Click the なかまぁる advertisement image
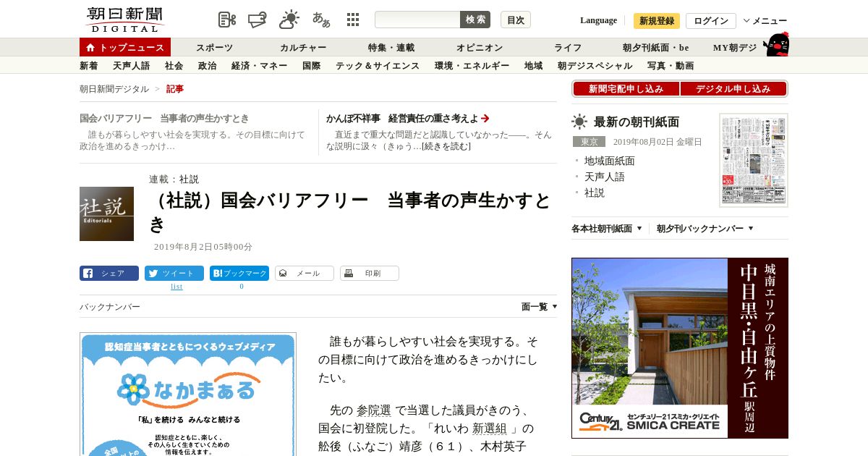The height and width of the screenshot is (456, 868). click(188, 394)
